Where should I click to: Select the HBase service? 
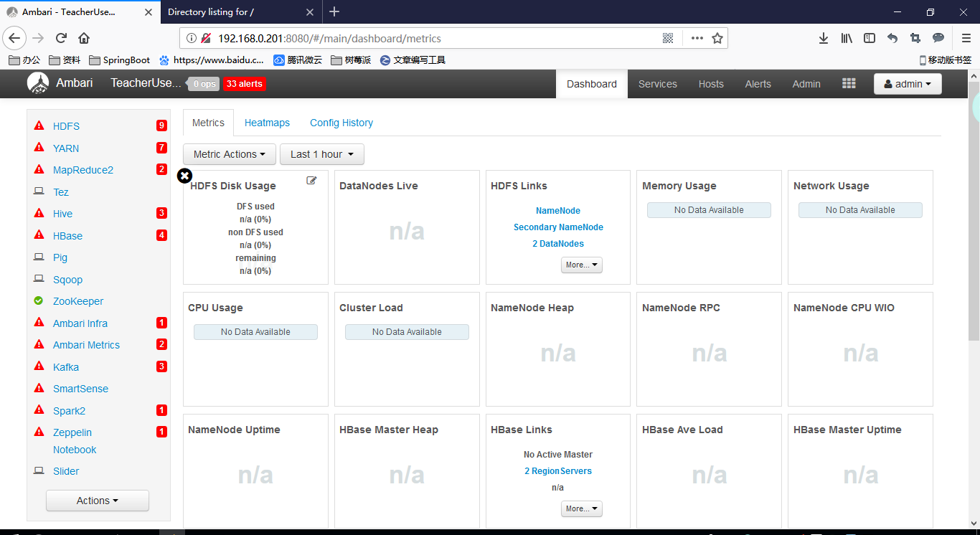click(67, 236)
